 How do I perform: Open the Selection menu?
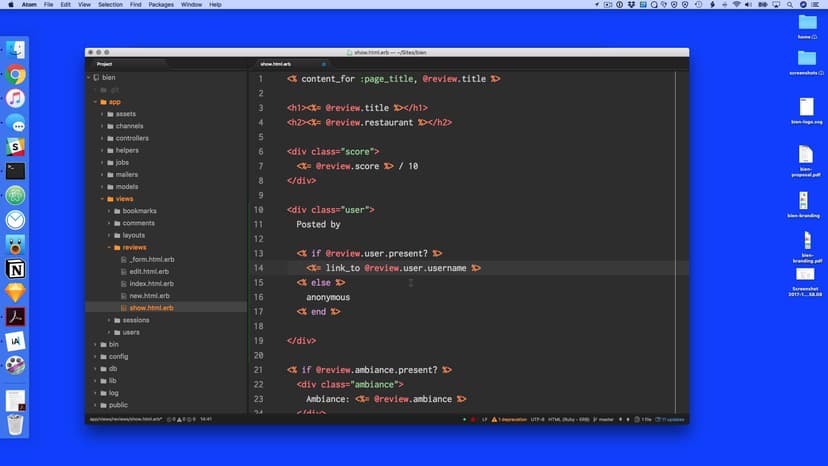[x=110, y=5]
